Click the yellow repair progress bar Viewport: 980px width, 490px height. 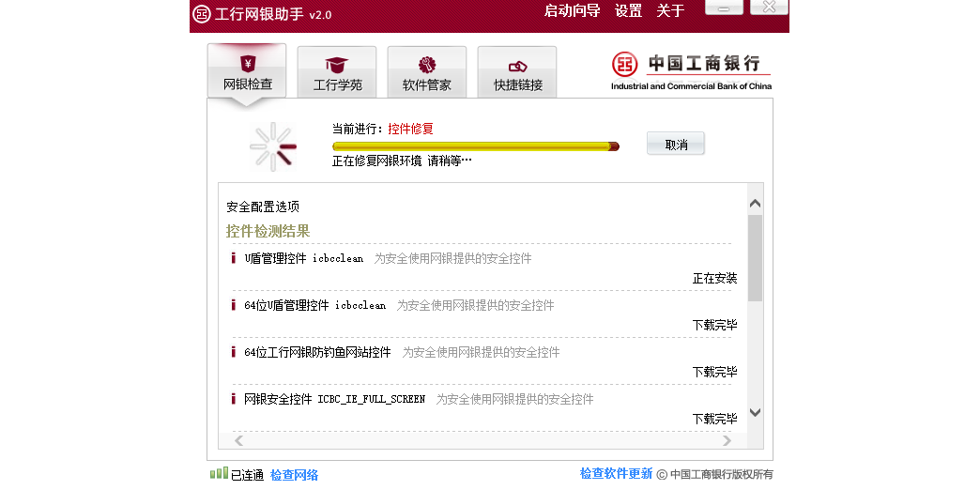[476, 146]
